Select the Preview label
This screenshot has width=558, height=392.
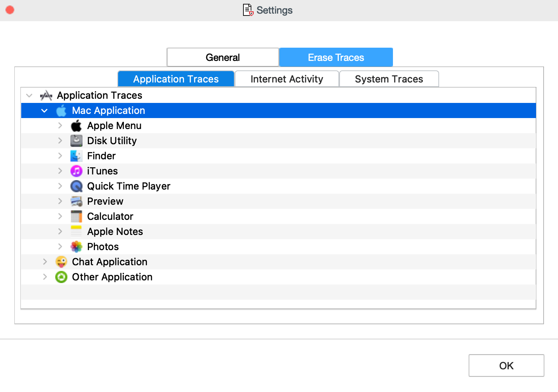[105, 201]
